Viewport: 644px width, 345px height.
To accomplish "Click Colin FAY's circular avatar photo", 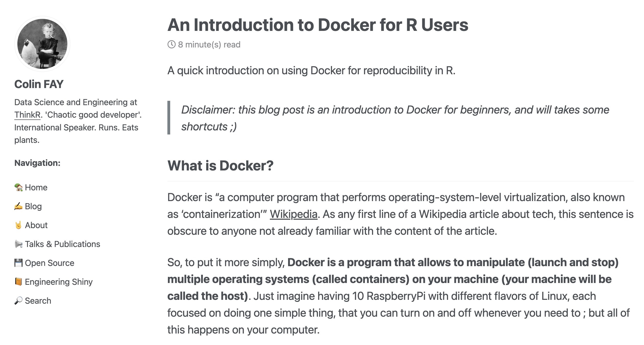I will pyautogui.click(x=42, y=44).
